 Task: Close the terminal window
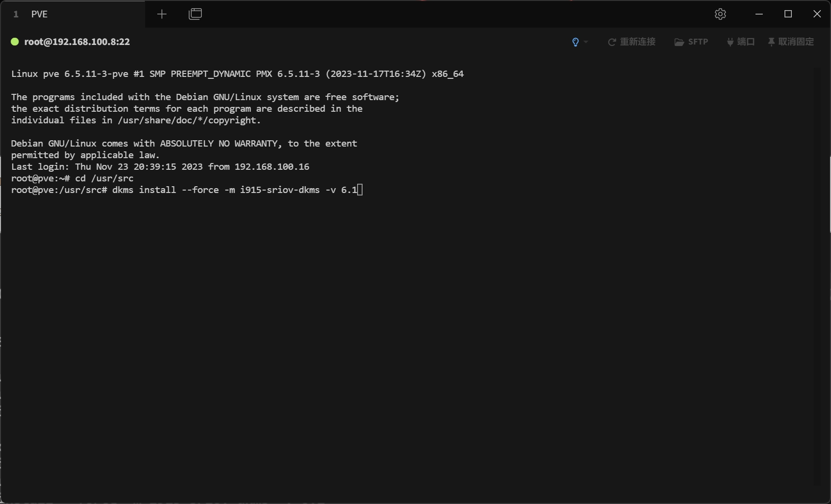817,14
